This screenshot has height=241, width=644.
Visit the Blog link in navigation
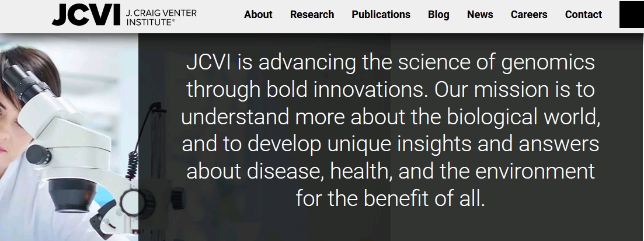coord(438,15)
